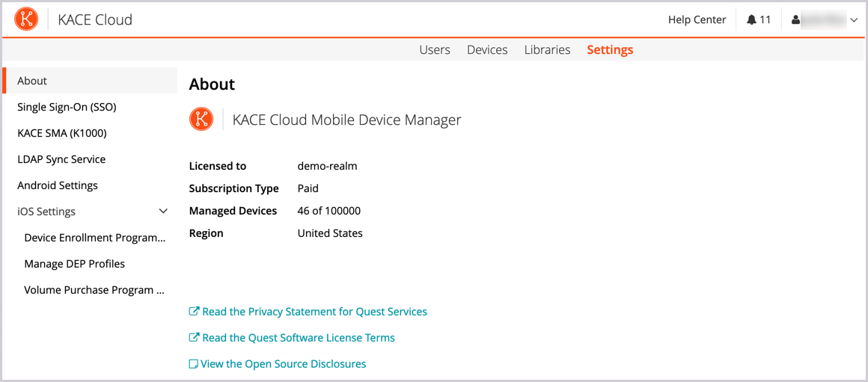Select the Settings tab
The image size is (868, 382).
point(610,50)
